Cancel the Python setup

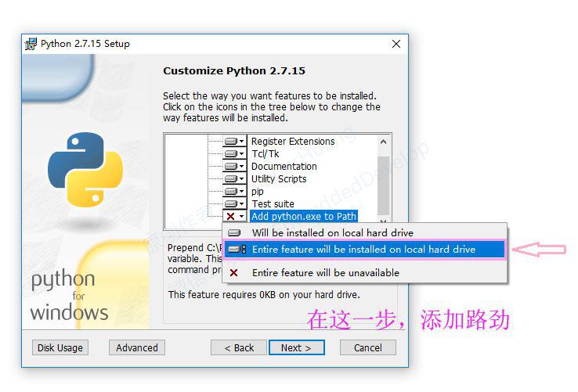click(x=368, y=347)
